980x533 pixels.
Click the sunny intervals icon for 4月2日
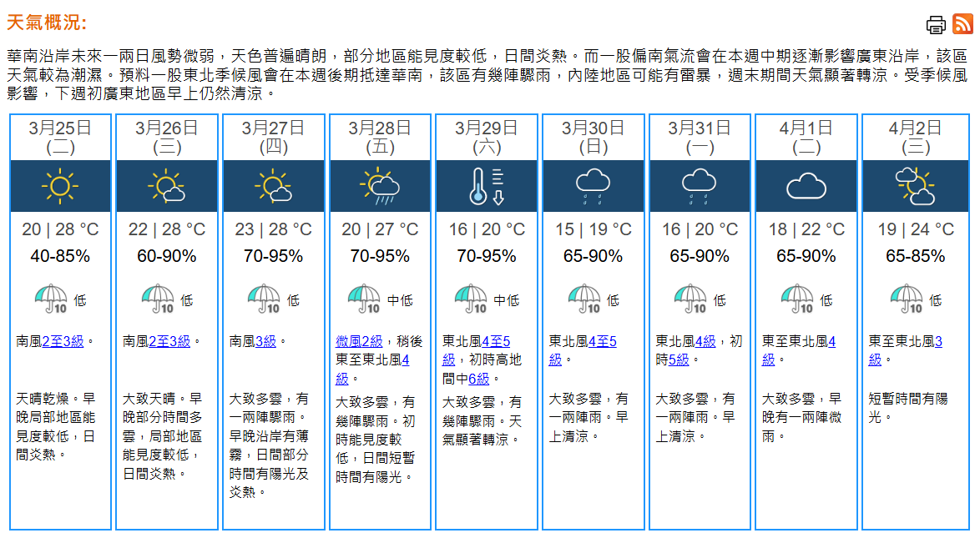pyautogui.click(x=914, y=186)
